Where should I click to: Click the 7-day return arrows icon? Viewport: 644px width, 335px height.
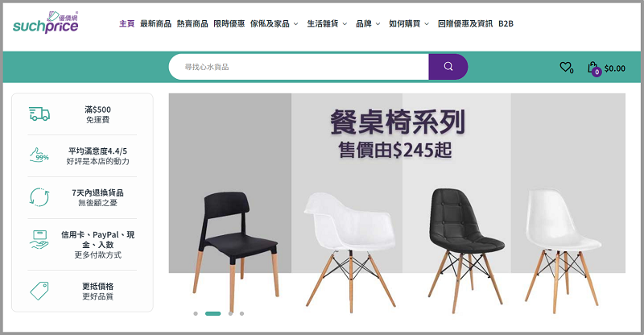[x=39, y=197]
